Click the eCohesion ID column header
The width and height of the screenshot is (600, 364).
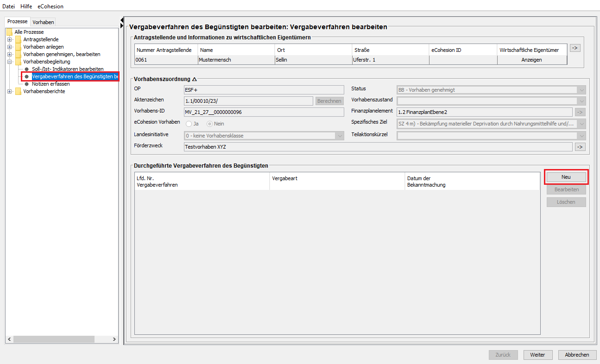click(x=463, y=50)
